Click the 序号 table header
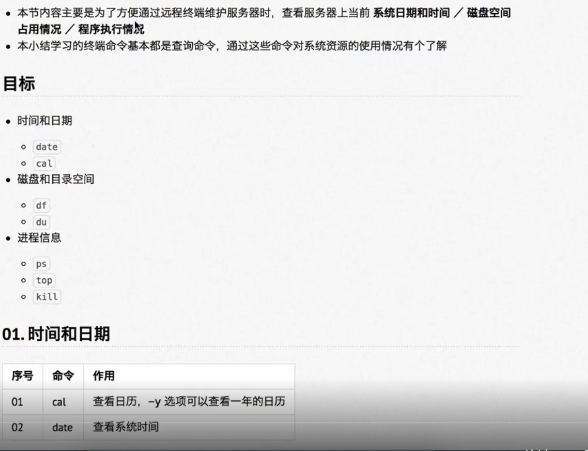Image resolution: width=588 pixels, height=451 pixels. (x=22, y=376)
